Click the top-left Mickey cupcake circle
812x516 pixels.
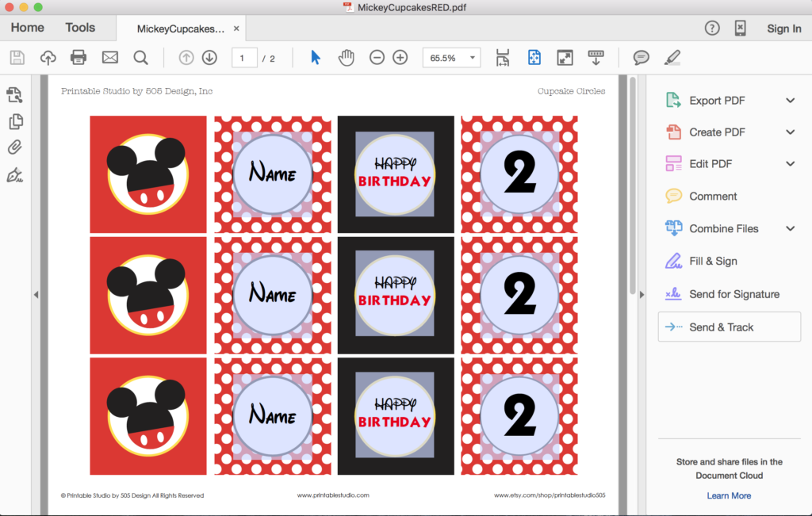(x=148, y=174)
